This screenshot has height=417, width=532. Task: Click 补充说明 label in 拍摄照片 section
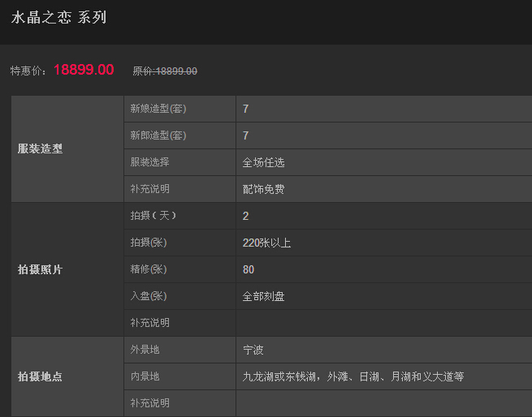point(179,323)
